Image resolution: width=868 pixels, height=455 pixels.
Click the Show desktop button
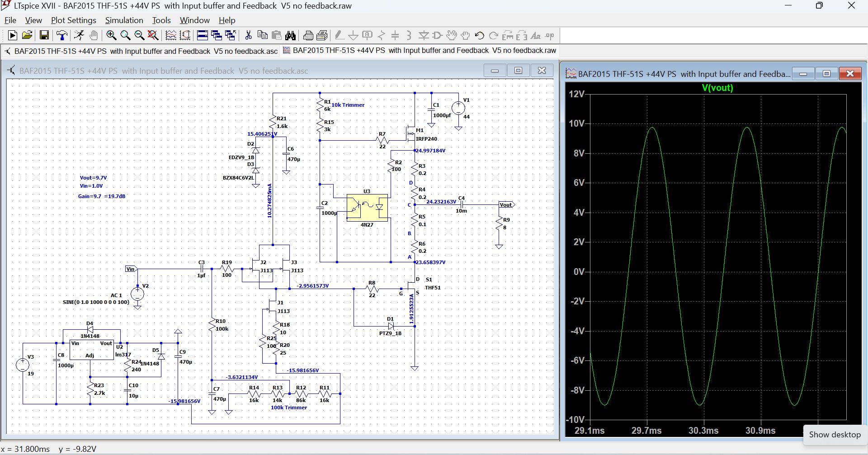[x=835, y=435]
